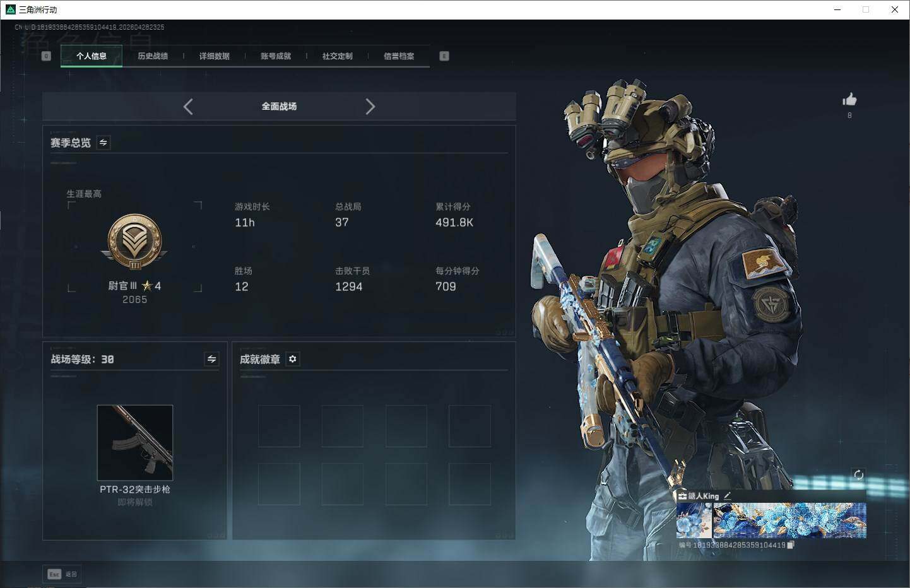
Task: Click the 三角洲行动 app icon in title bar
Action: tap(10, 9)
